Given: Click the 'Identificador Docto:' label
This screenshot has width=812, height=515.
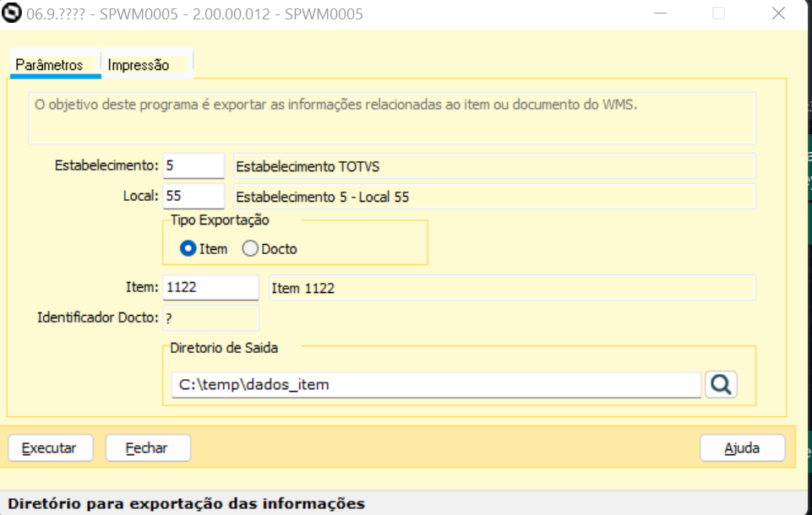Looking at the screenshot, I should pos(98,317).
